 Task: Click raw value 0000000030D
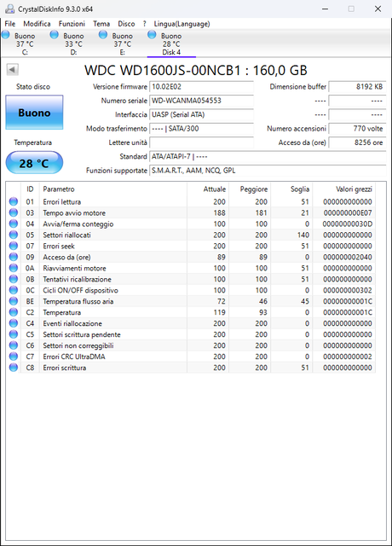(348, 224)
